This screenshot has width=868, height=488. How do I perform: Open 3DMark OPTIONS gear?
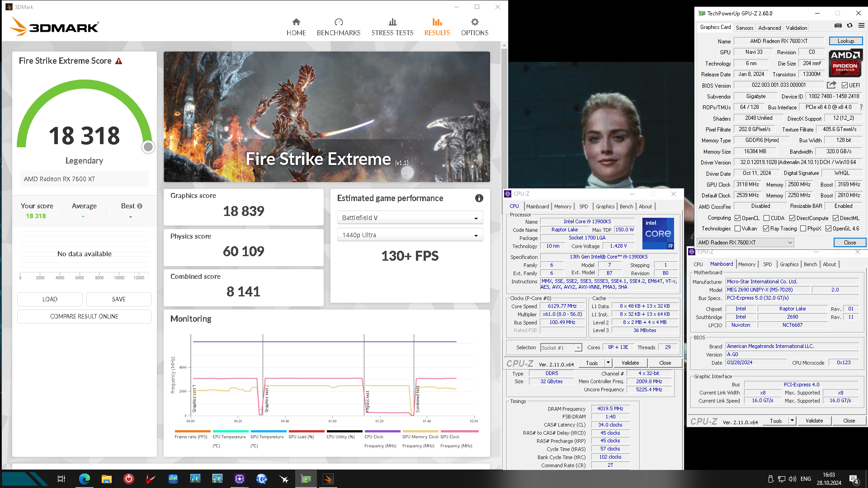[475, 27]
